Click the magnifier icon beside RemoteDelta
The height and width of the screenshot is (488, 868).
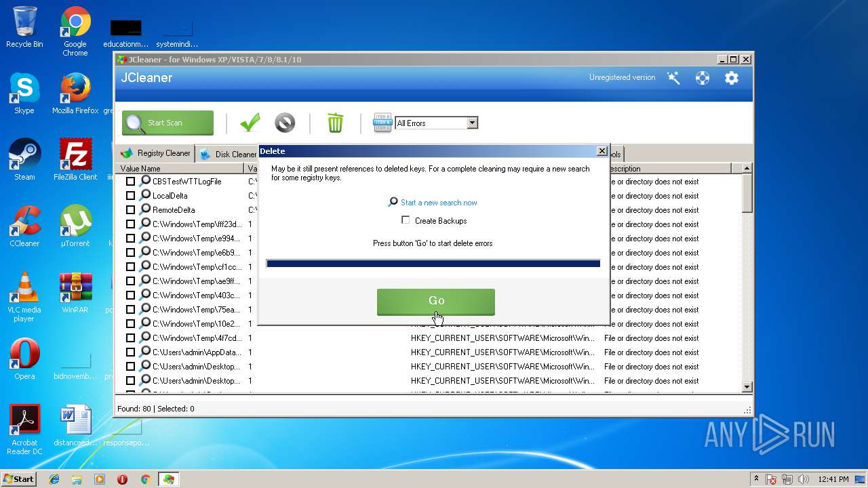coord(144,209)
